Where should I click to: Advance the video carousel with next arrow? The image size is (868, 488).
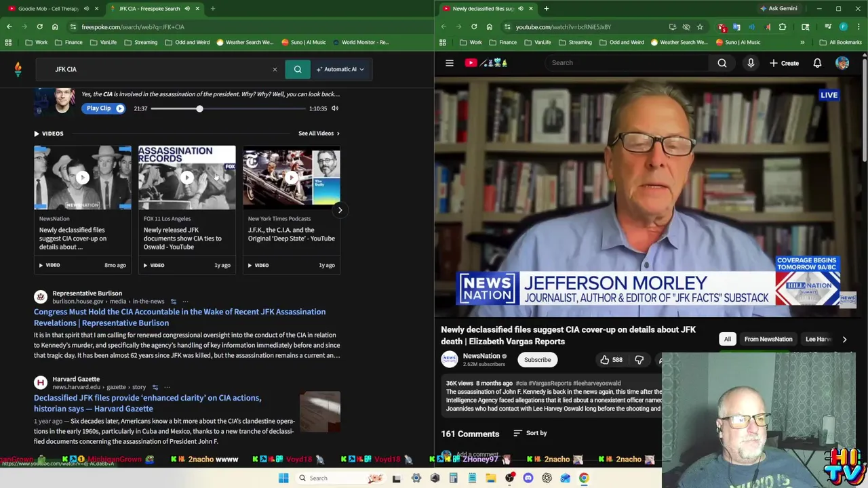340,210
